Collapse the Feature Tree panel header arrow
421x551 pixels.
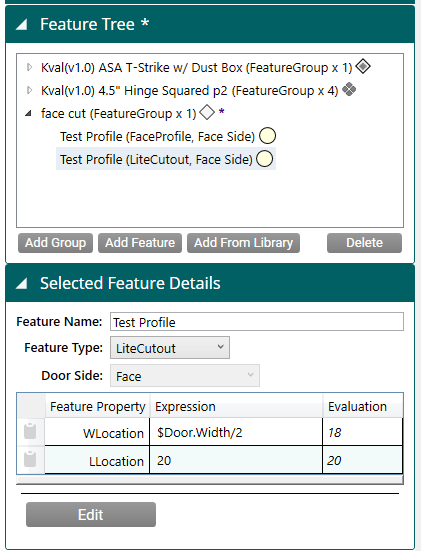[22, 24]
